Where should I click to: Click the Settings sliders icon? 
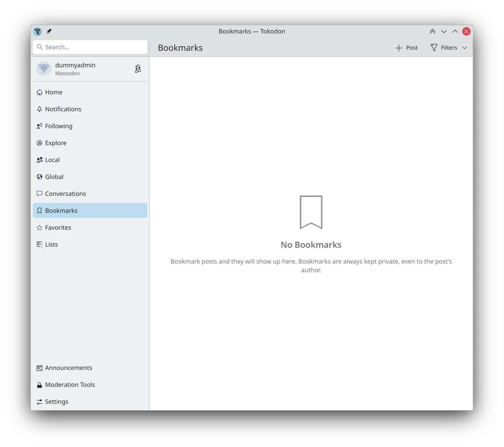(x=39, y=402)
